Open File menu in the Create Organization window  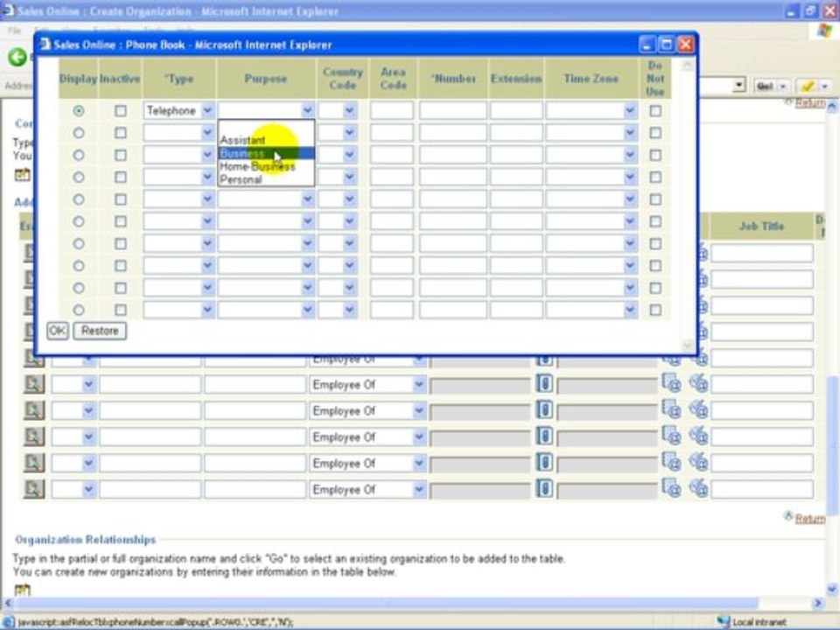(x=15, y=31)
